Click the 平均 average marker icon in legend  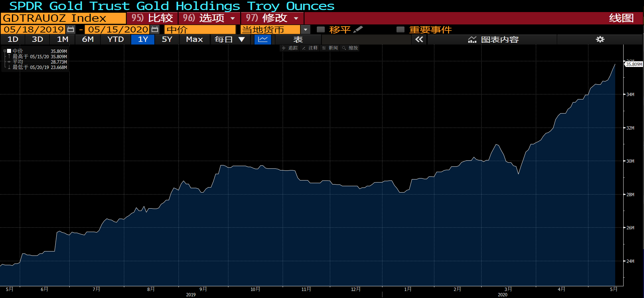point(9,62)
